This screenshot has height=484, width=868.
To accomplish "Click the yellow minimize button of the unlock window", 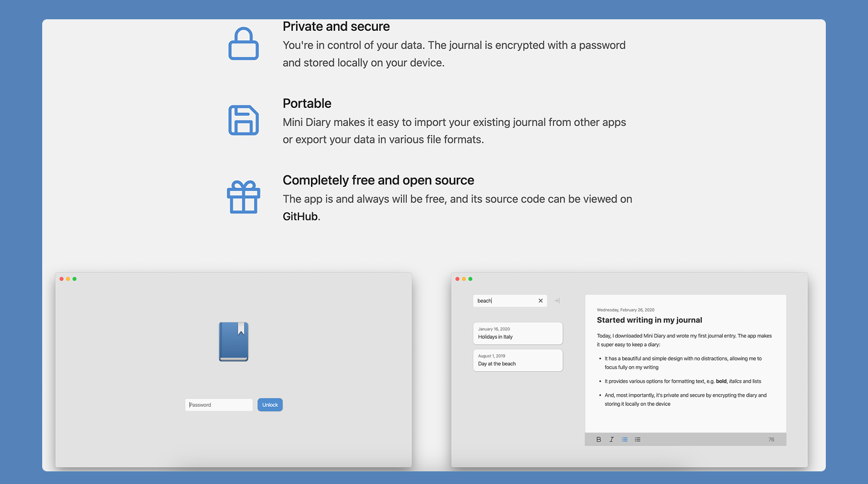I will coord(68,279).
